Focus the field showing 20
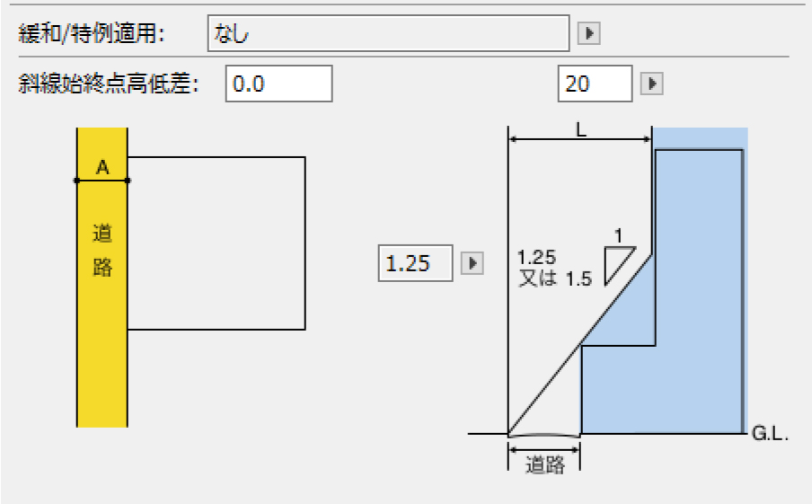Image resolution: width=812 pixels, height=504 pixels. (595, 84)
